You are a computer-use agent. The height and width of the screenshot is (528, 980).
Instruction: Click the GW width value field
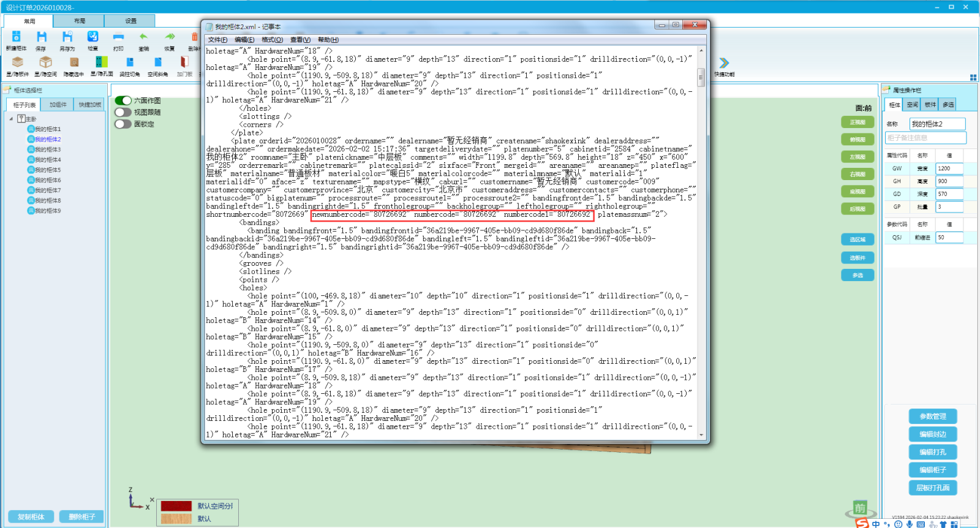[949, 168]
